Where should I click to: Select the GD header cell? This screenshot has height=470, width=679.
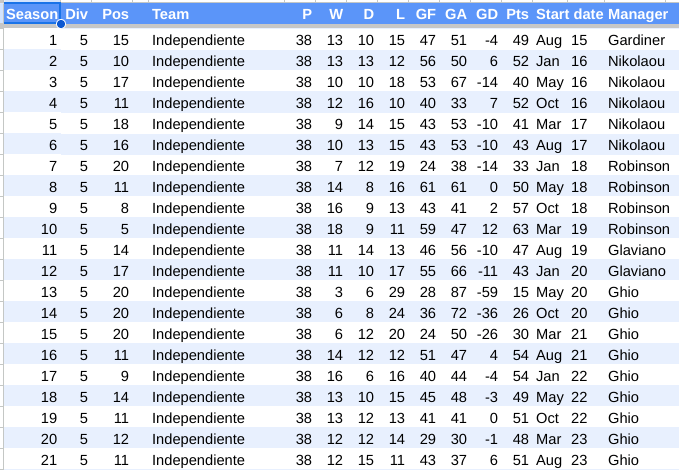[486, 14]
